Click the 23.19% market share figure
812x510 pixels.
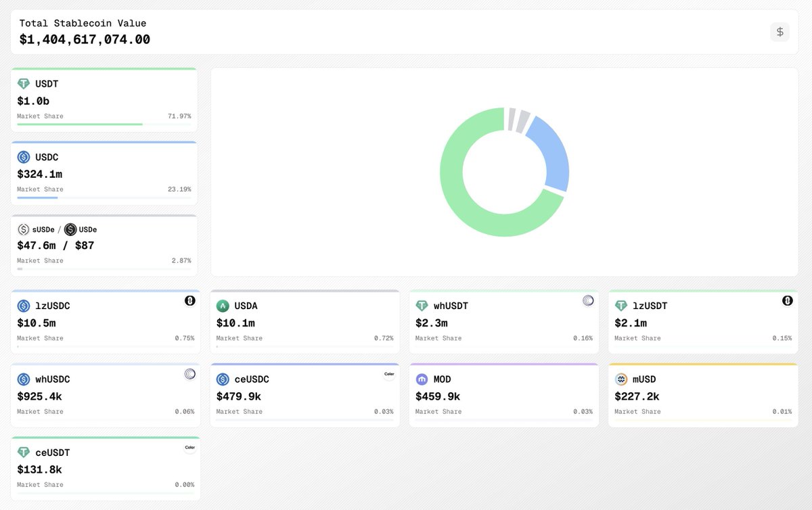pos(179,189)
